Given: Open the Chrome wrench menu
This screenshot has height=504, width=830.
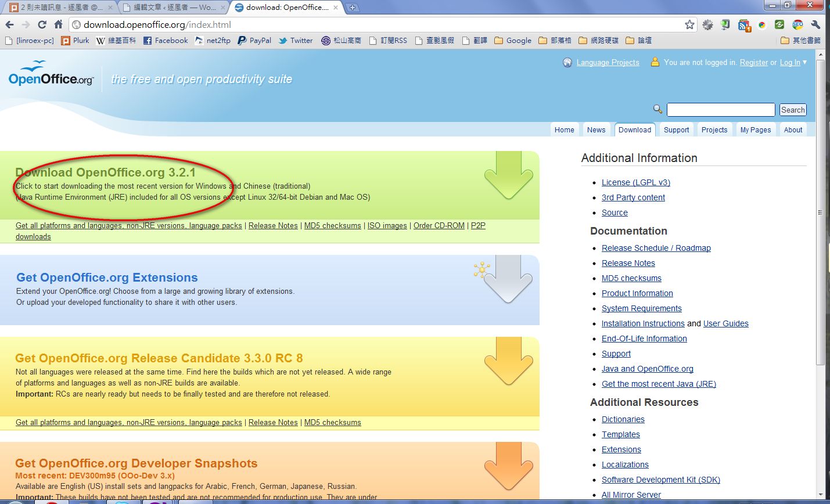Looking at the screenshot, I should tap(815, 24).
